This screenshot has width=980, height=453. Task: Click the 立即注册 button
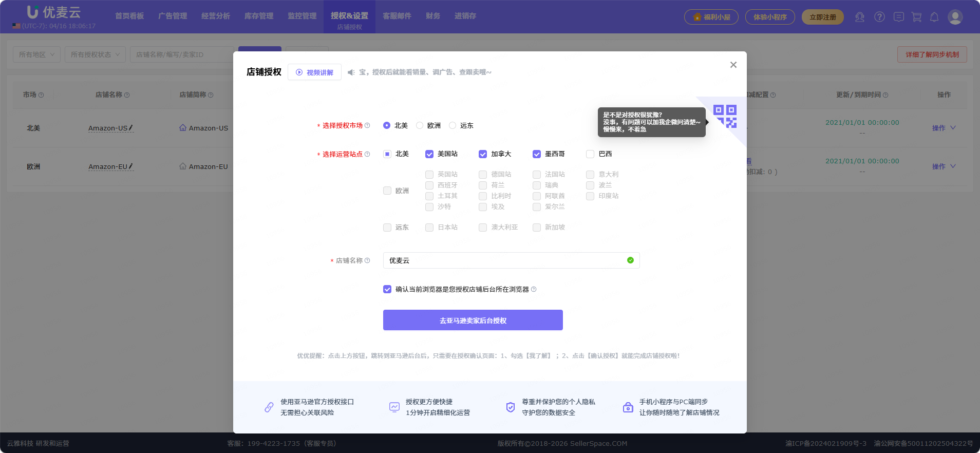[823, 17]
